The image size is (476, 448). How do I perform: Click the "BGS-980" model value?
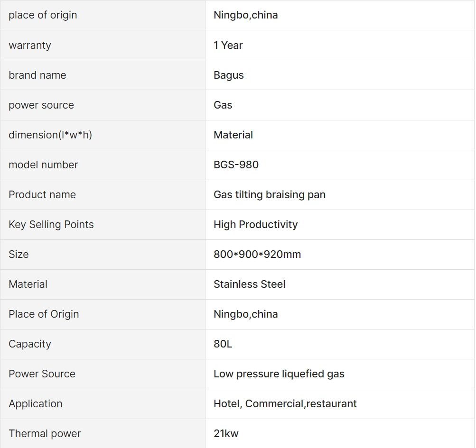tap(236, 165)
